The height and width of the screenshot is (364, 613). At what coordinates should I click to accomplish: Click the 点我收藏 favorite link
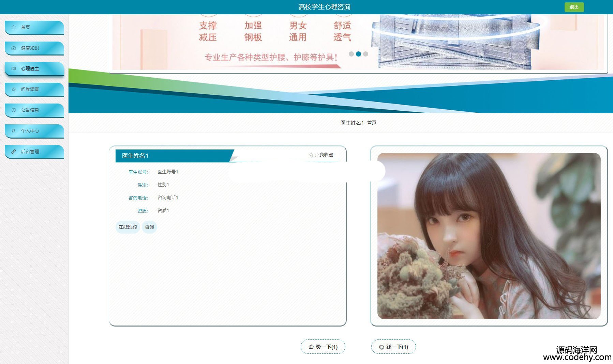coord(321,155)
